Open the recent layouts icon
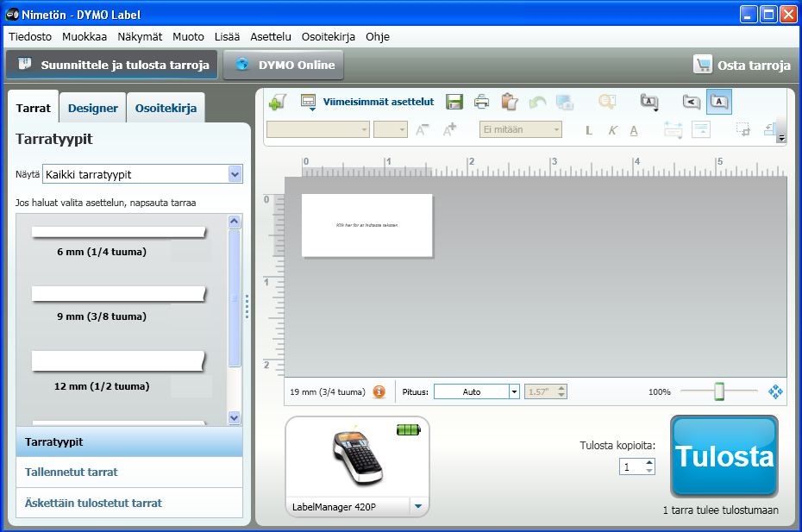Image resolution: width=802 pixels, height=532 pixels. pos(308,102)
